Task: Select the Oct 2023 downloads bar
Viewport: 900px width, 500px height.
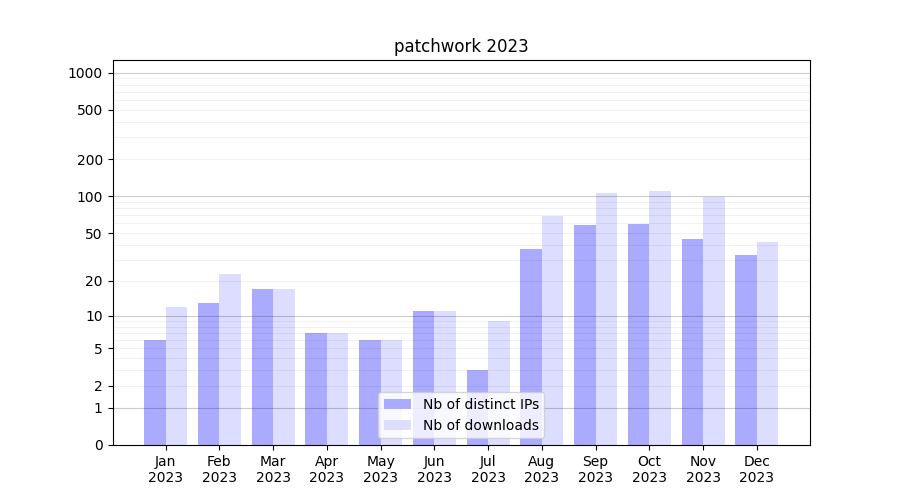Action: pos(660,318)
